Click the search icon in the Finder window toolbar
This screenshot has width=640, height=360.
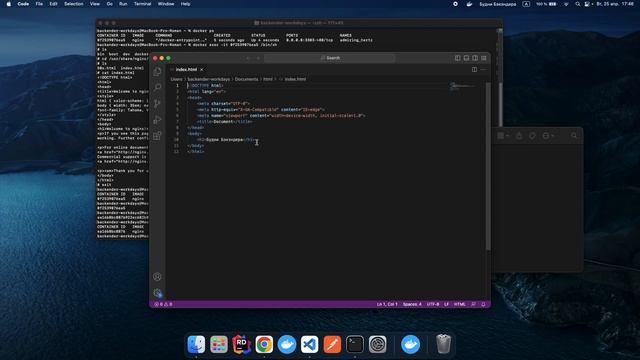[574, 136]
